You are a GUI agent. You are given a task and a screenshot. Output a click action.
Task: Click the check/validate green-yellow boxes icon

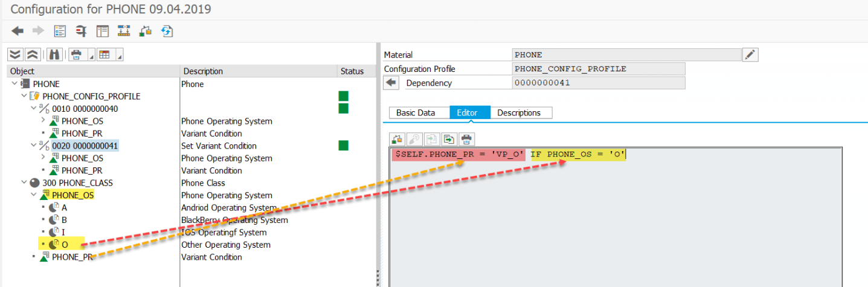[146, 31]
